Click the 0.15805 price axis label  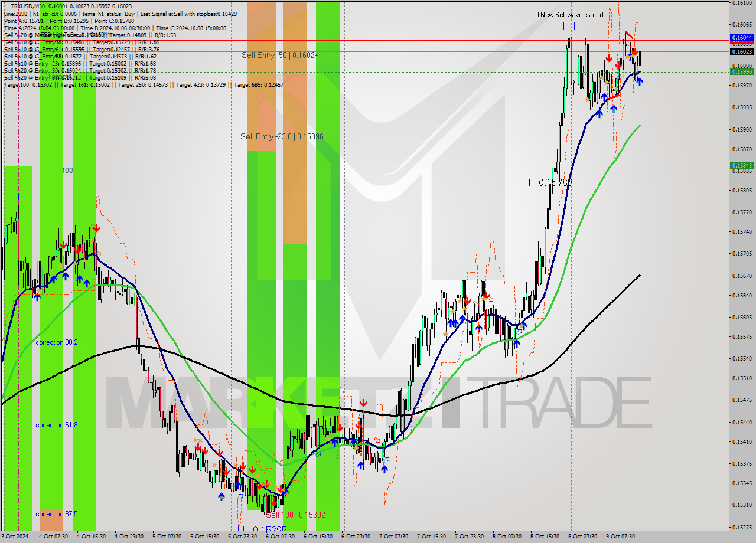click(x=742, y=190)
